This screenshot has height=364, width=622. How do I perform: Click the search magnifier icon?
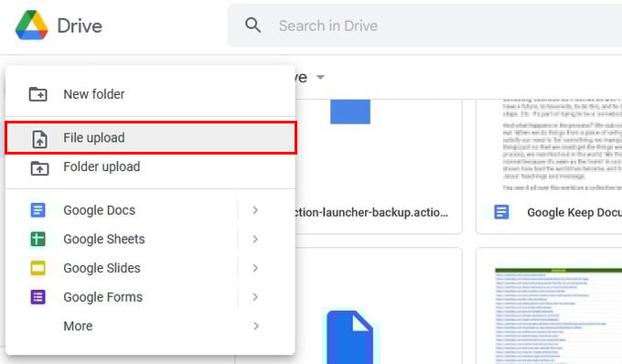(252, 26)
